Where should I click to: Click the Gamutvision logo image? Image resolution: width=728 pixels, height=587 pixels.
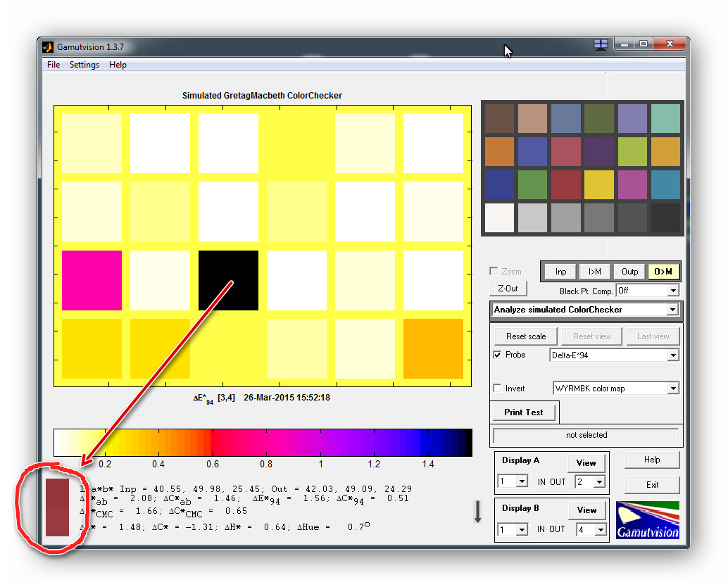(647, 520)
